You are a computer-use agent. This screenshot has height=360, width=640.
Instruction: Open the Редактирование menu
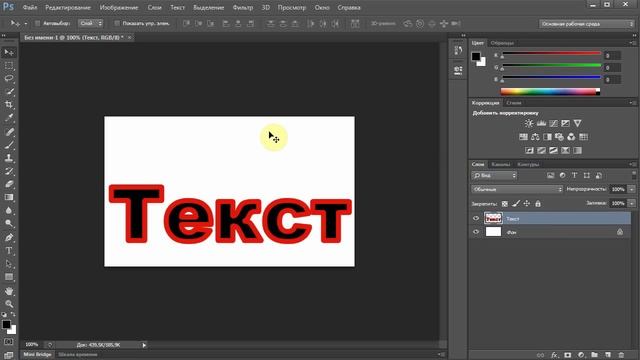click(x=68, y=7)
